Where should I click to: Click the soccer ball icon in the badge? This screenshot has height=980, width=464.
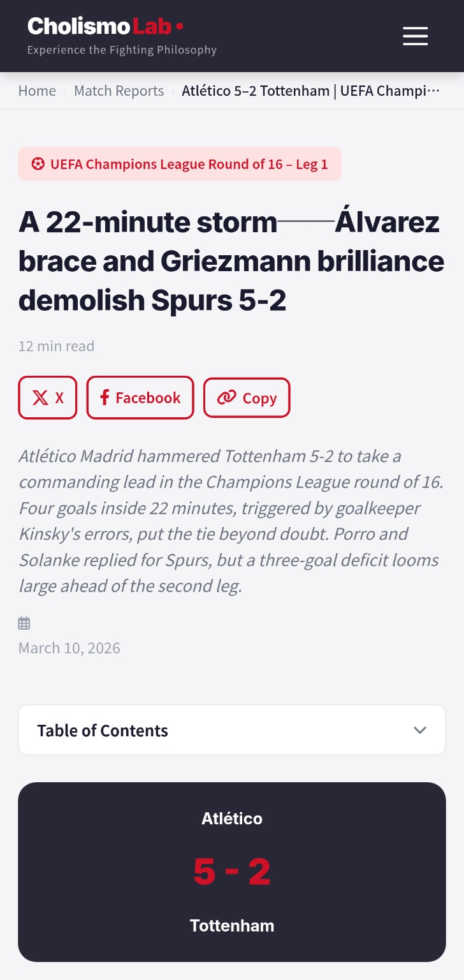click(x=37, y=164)
